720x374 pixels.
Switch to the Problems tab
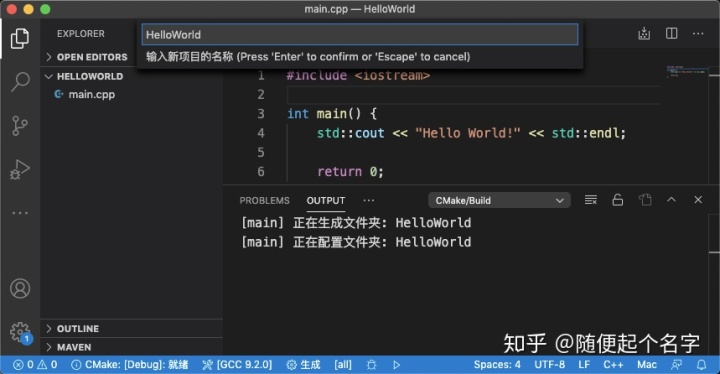(264, 201)
